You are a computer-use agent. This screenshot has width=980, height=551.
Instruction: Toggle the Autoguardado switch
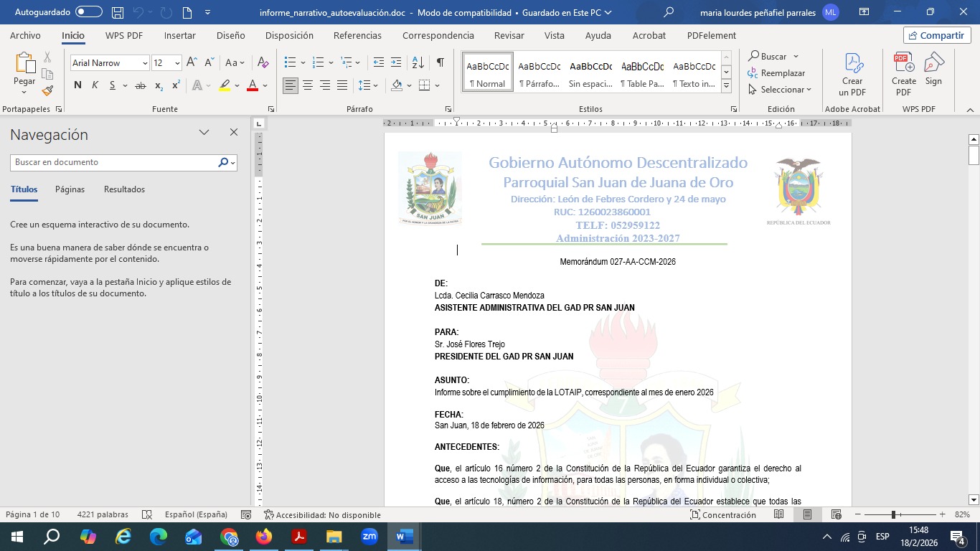pos(89,12)
